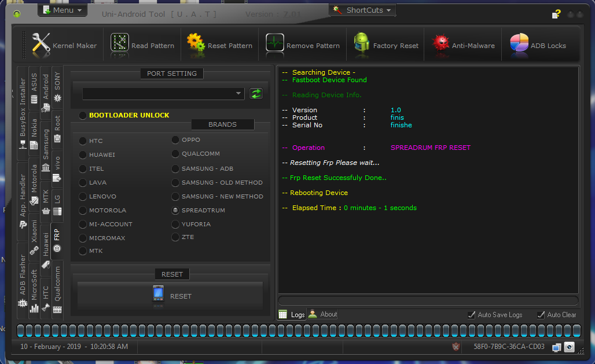Enable the Bootloader Unlock option
The height and width of the screenshot is (364, 595).
point(124,115)
